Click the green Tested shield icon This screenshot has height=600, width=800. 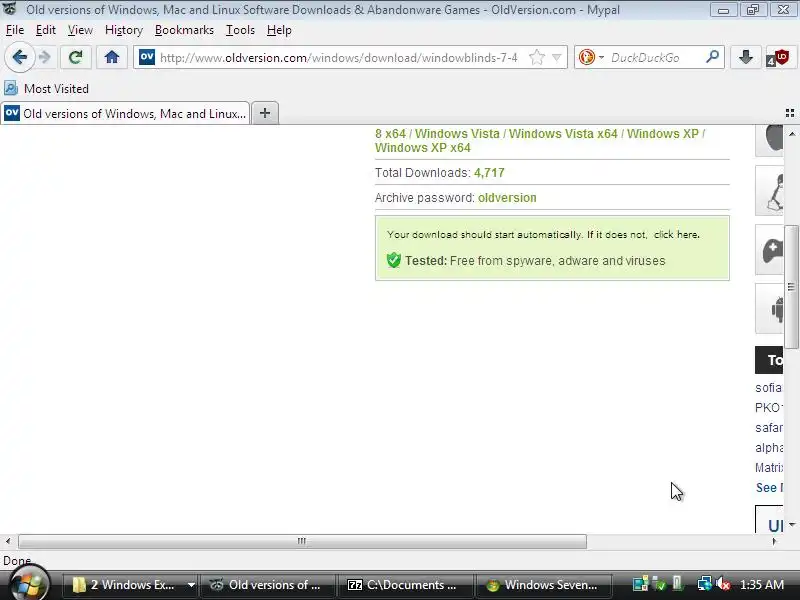coord(393,260)
